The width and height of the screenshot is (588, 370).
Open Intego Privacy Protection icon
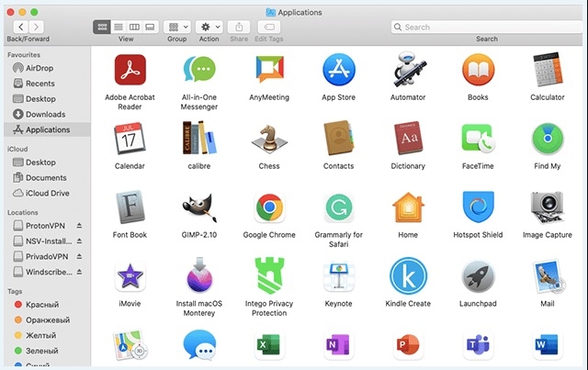269,276
